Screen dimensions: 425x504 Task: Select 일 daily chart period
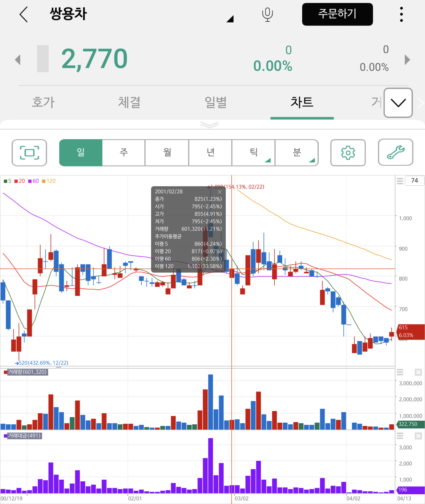81,153
